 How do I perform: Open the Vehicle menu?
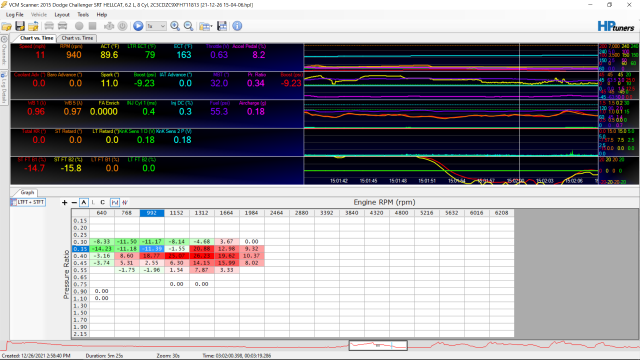coord(39,15)
